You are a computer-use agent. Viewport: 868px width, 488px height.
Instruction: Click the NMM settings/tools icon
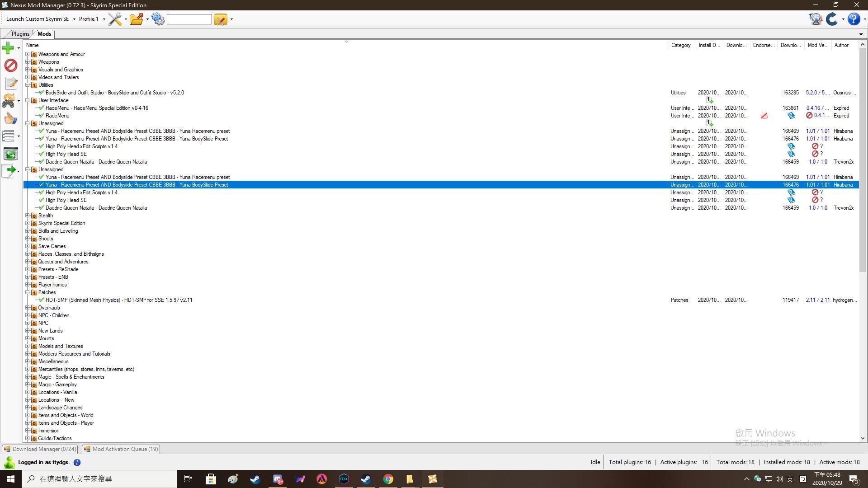click(158, 20)
